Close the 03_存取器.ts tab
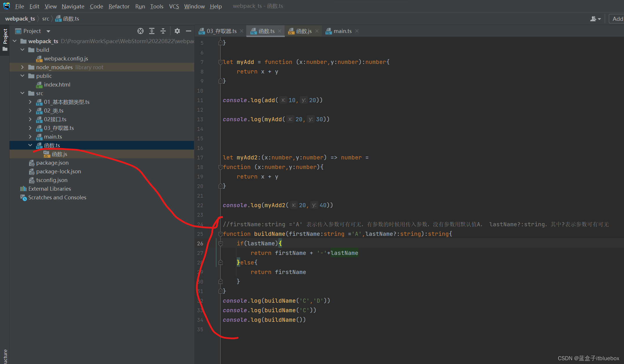624x364 pixels. click(242, 31)
